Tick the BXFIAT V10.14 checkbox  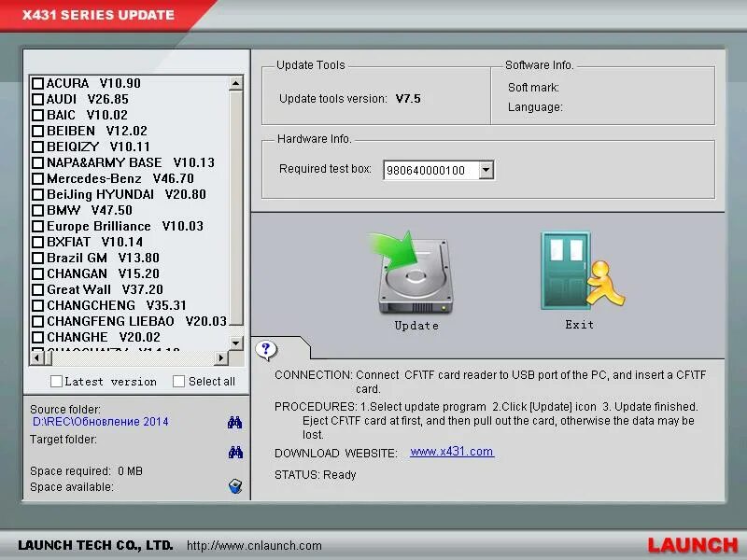[x=37, y=242]
